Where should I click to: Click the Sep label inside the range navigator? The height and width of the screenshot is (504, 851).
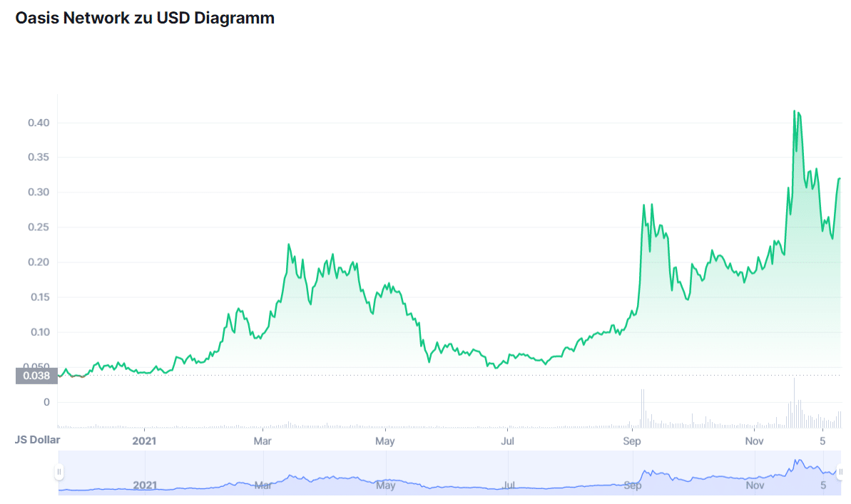click(632, 485)
